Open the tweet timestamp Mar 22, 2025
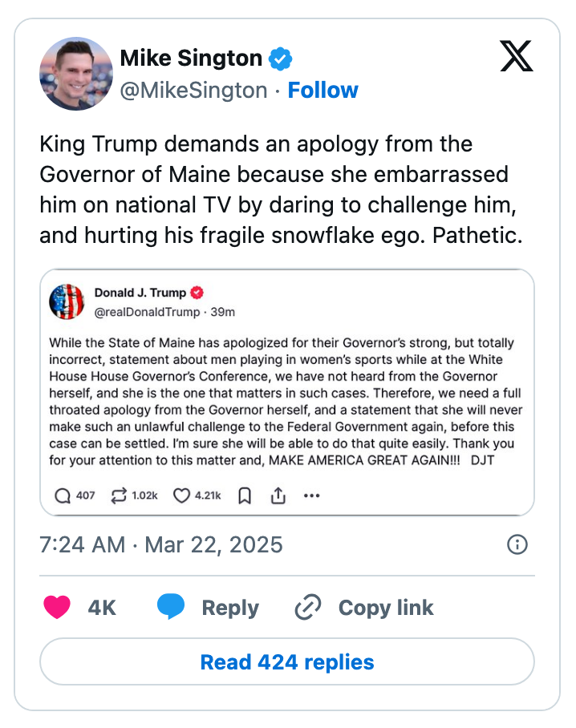Screen dimensions: 576x728 160,544
